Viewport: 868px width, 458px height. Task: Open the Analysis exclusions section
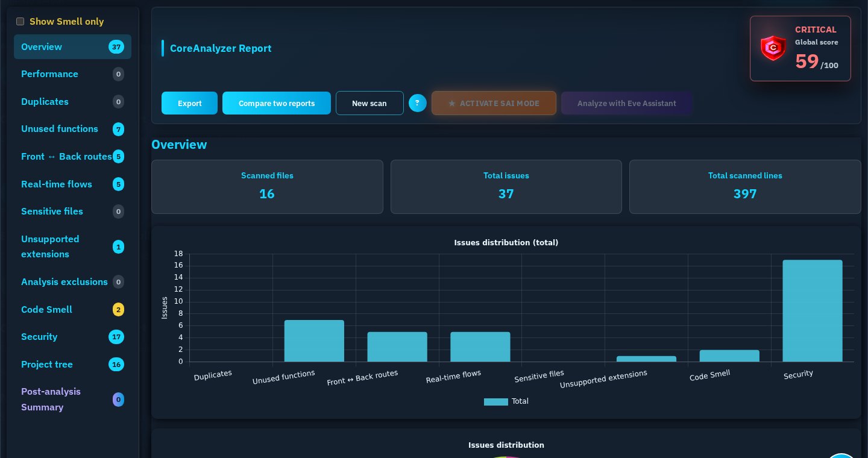coord(72,282)
